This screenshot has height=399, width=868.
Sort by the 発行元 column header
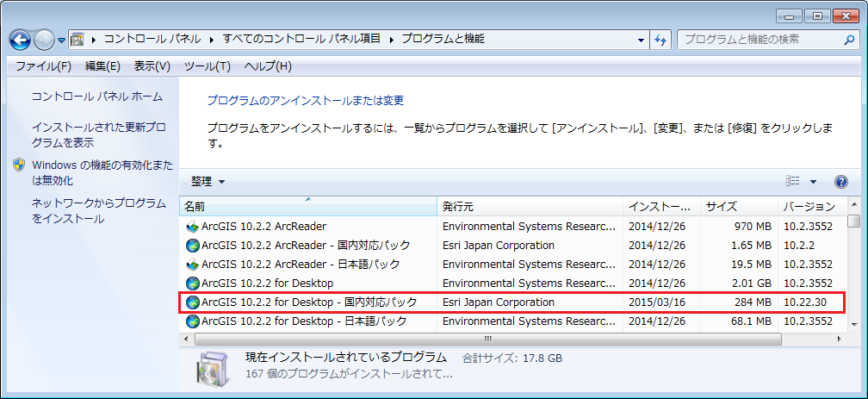tap(530, 207)
